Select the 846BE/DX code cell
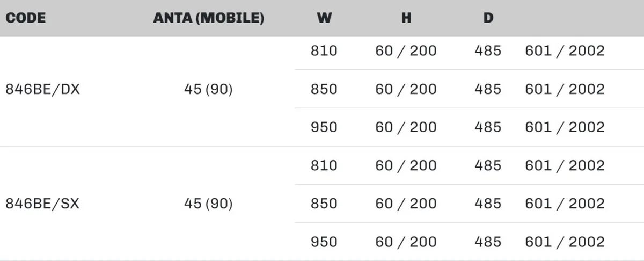 [42, 89]
